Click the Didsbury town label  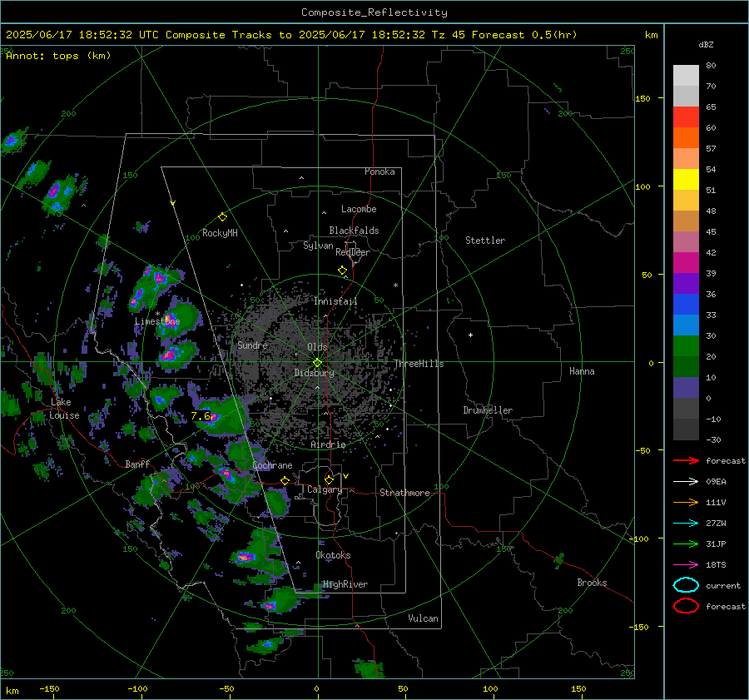[x=315, y=373]
